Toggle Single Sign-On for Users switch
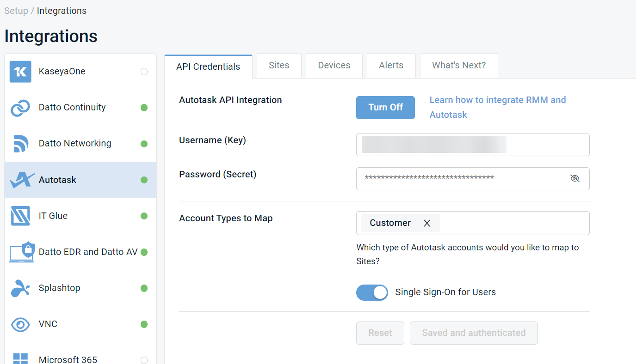Screen dimensions: 636x364 pos(372,292)
